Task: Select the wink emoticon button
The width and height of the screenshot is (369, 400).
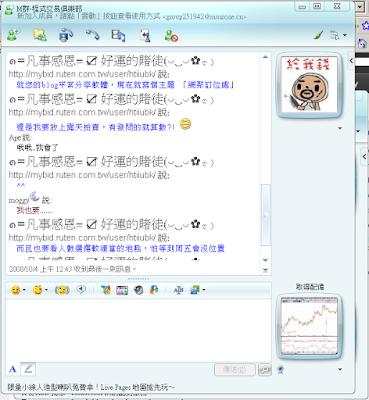Action: click(37, 290)
